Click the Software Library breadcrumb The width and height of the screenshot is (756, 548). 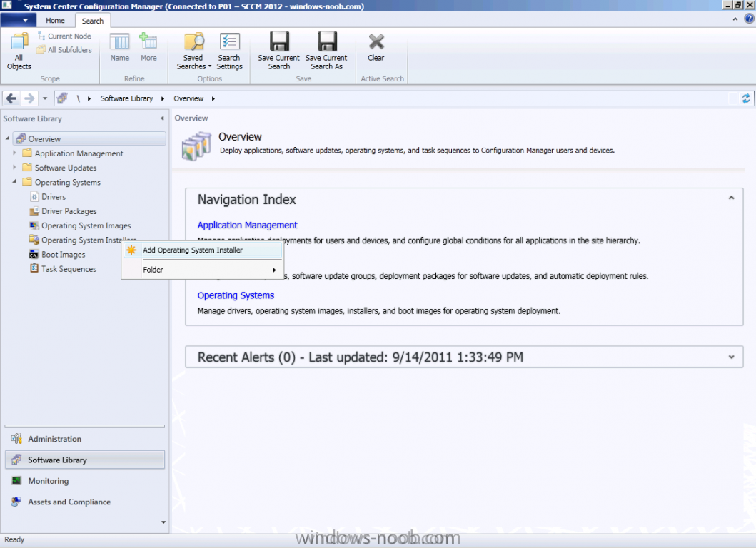point(126,98)
